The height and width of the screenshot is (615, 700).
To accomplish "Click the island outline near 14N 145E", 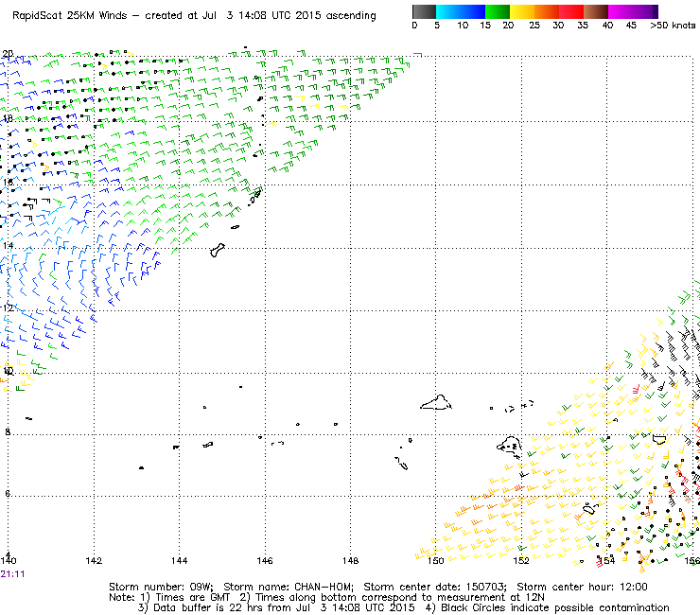I will point(217,250).
